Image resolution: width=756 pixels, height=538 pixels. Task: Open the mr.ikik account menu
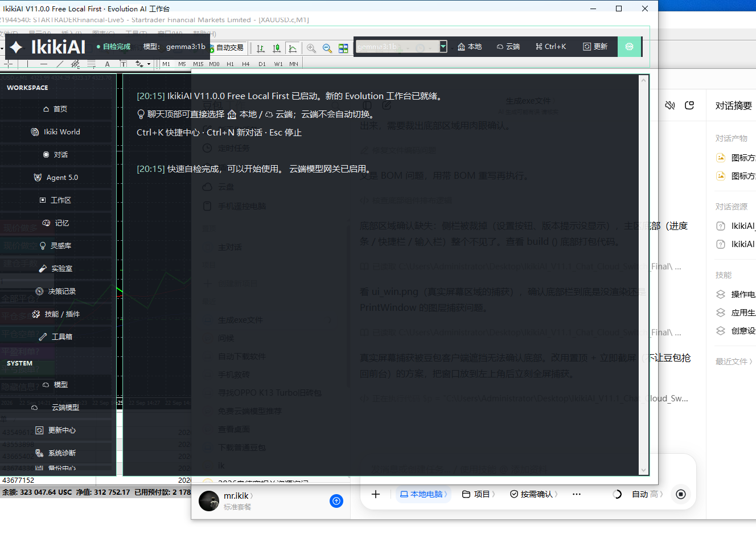click(x=239, y=496)
